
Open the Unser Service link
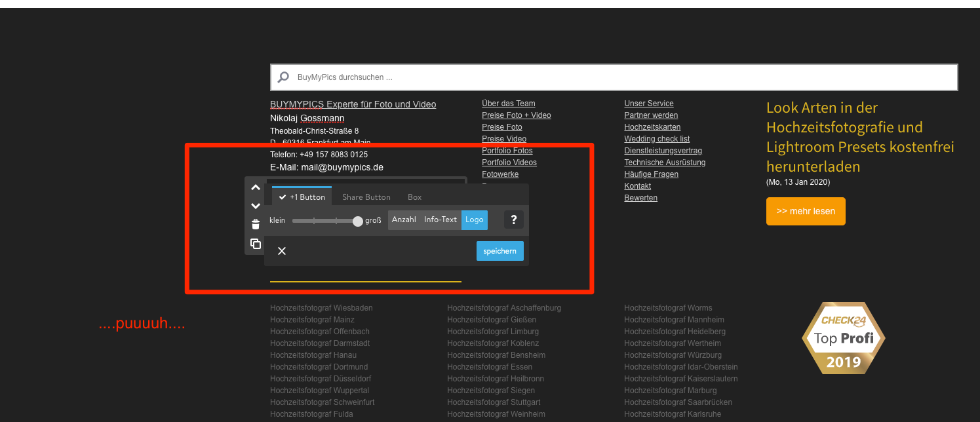coord(648,104)
